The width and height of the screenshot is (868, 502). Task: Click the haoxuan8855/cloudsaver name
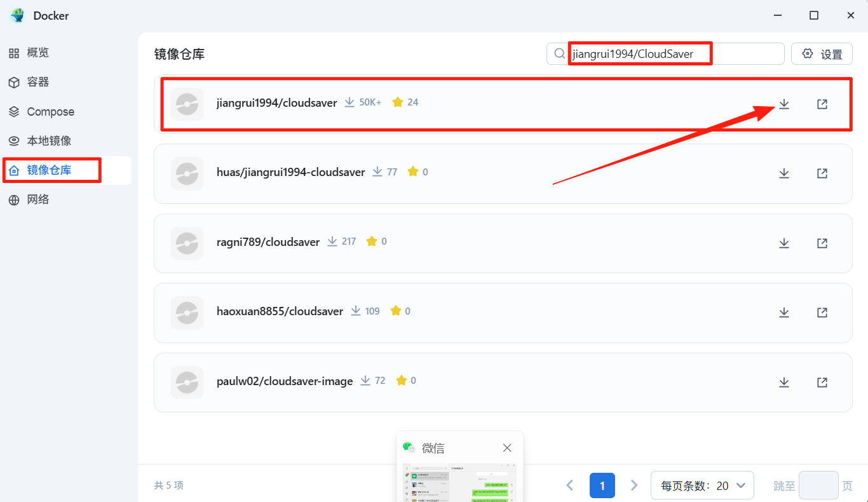point(280,311)
